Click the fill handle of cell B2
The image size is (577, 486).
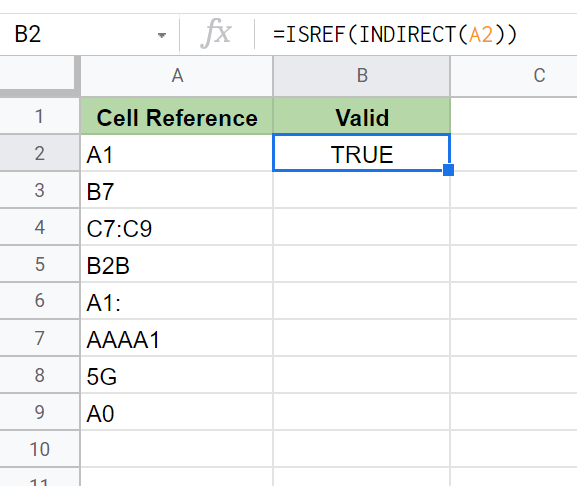[448, 170]
